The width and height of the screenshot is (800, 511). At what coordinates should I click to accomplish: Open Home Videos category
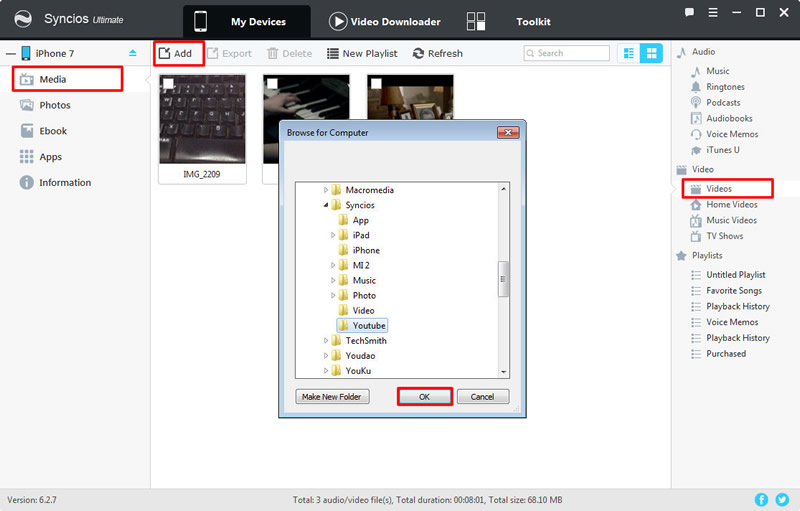(732, 205)
